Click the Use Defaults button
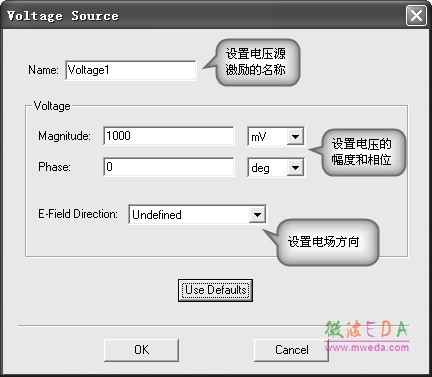Viewport: 432px width, 377px height. click(x=215, y=290)
